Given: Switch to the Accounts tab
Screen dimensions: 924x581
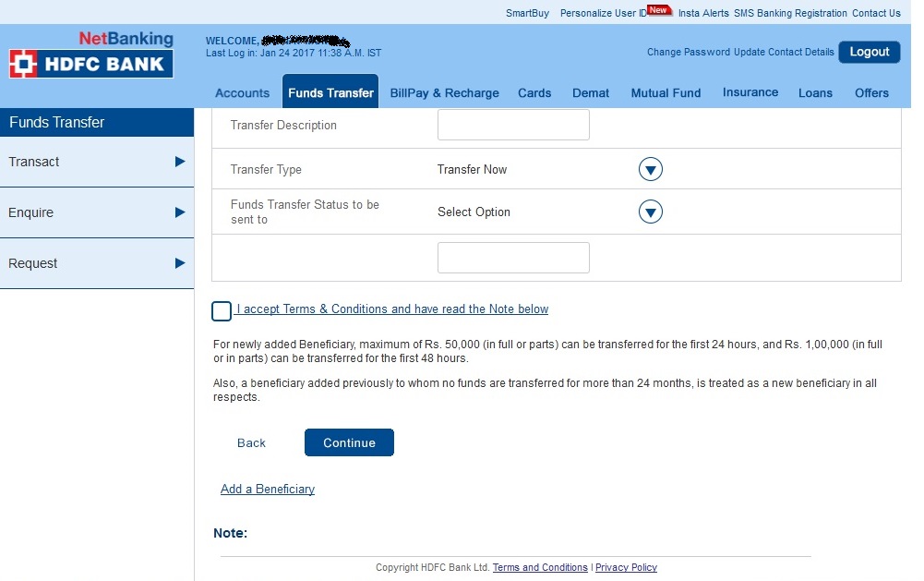Looking at the screenshot, I should click(x=242, y=92).
